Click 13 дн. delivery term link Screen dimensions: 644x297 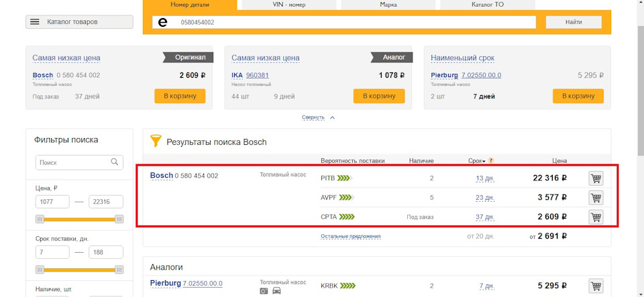[485, 178]
